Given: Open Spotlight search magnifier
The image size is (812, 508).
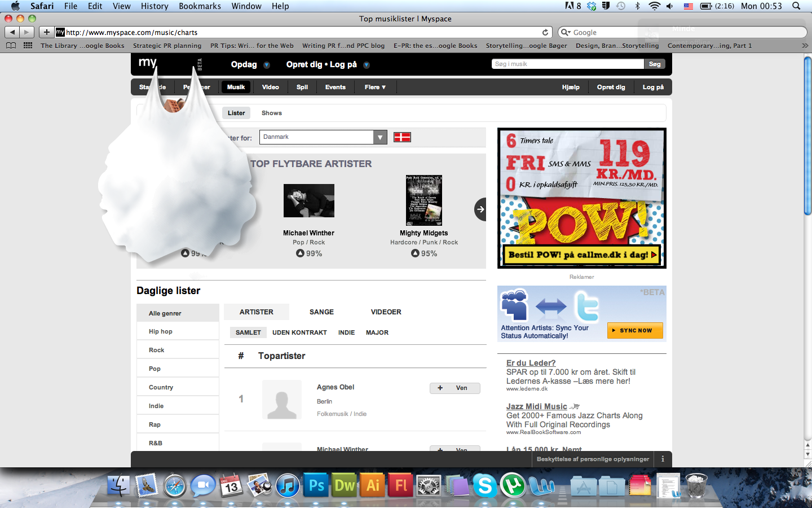Looking at the screenshot, I should pos(796,6).
